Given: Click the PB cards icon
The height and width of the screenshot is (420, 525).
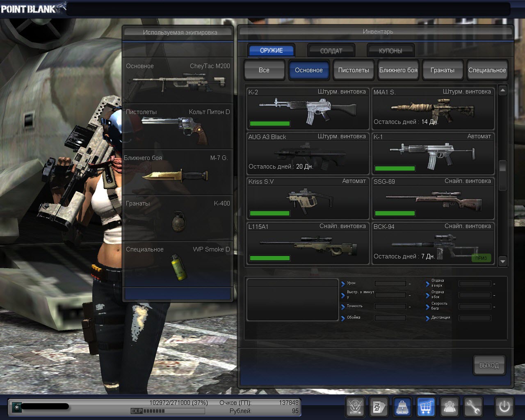Looking at the screenshot, I should pos(379,407).
